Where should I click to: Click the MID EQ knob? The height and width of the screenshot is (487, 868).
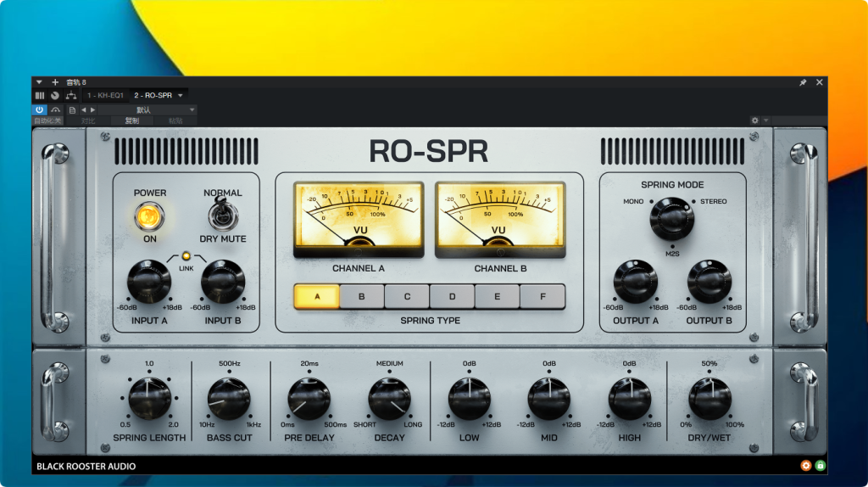point(548,399)
